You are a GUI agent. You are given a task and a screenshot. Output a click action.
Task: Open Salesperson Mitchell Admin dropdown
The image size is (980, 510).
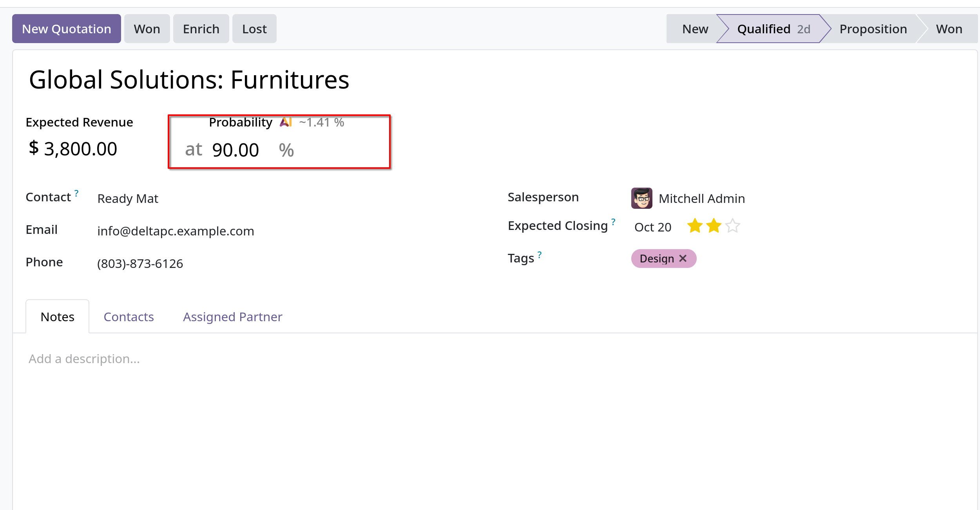pyautogui.click(x=701, y=199)
